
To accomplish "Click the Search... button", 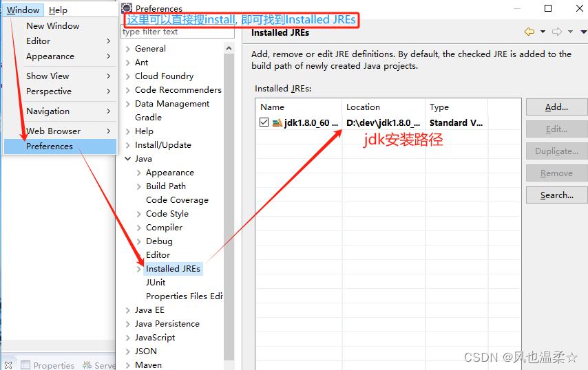I will tap(556, 195).
